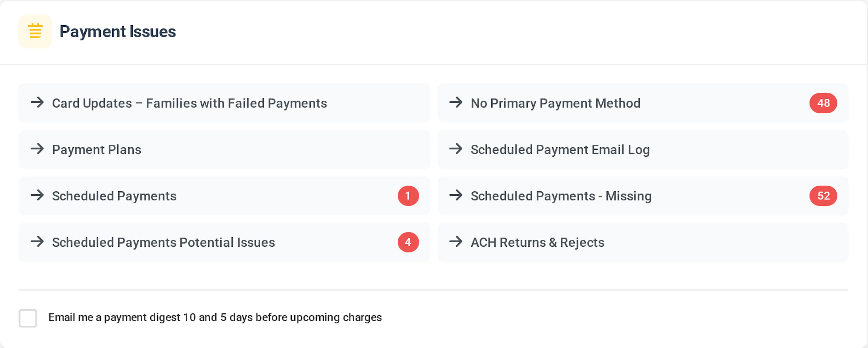
Task: Click the yellow Payment Issues header icon
Action: tap(35, 31)
